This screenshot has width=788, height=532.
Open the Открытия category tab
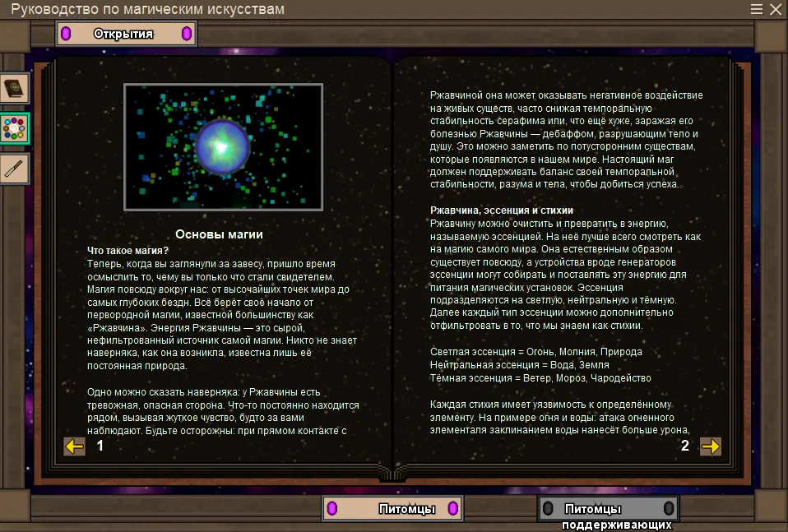point(126,34)
